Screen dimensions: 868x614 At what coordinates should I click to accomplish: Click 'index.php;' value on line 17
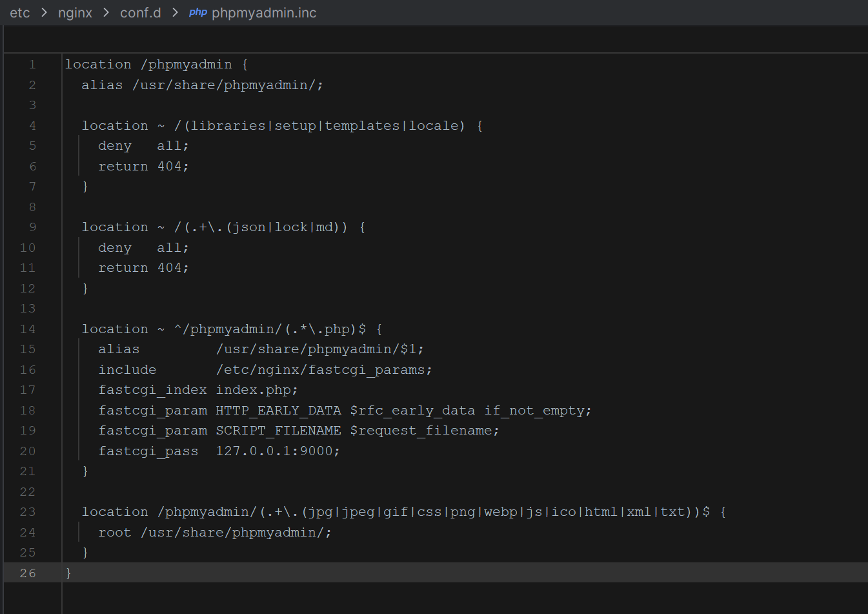(257, 390)
